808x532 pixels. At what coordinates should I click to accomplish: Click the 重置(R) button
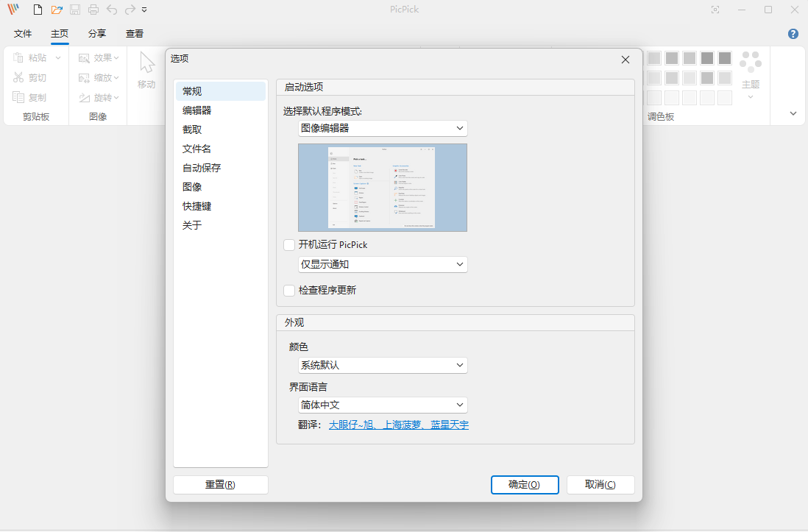[221, 485]
